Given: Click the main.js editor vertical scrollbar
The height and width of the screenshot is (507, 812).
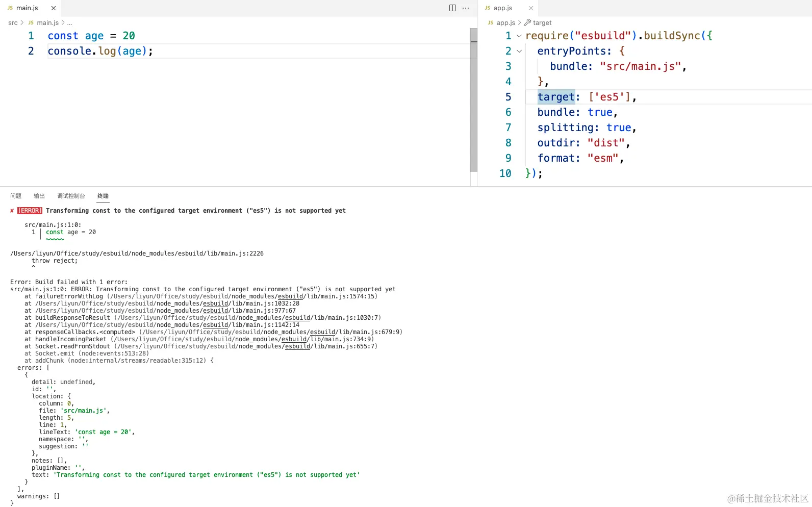Looking at the screenshot, I should 474,99.
